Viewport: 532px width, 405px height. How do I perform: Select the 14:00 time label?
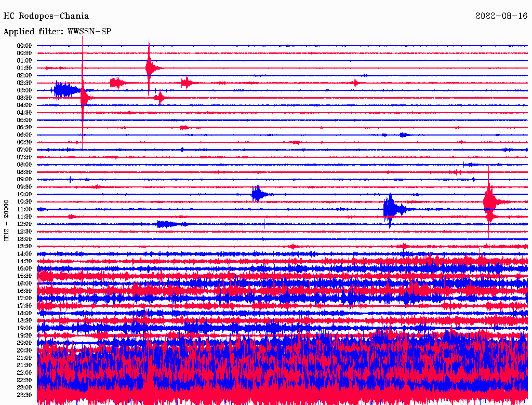tap(24, 254)
